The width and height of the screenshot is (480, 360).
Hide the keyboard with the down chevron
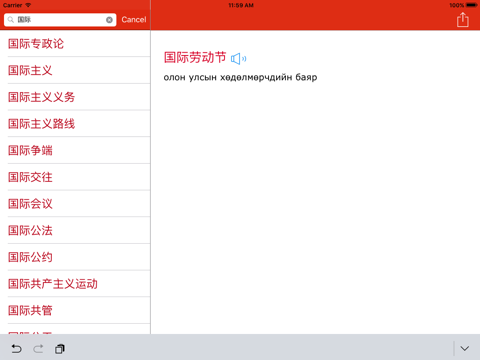point(465,349)
